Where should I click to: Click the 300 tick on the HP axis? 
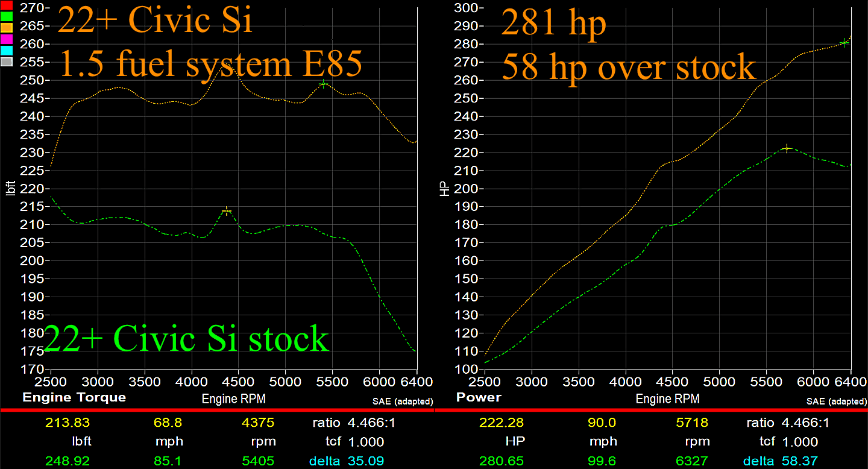[x=466, y=8]
